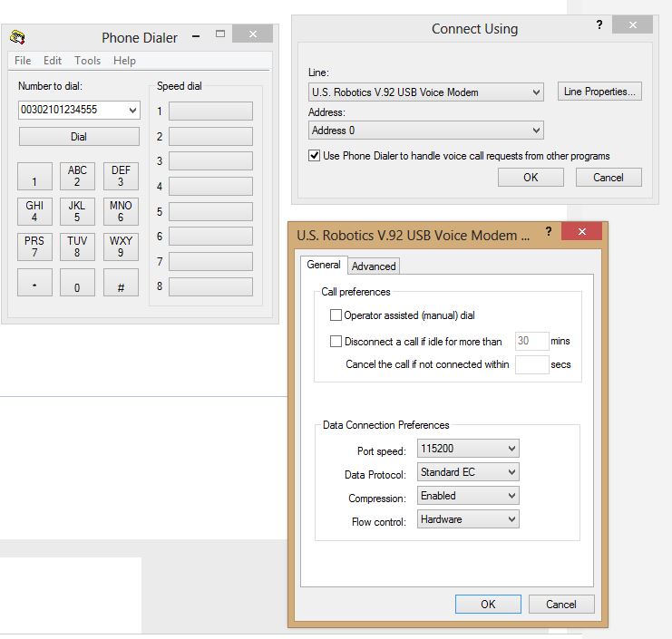Open the Tools menu in Phone Dialer
This screenshot has height=639, width=672.
87,61
